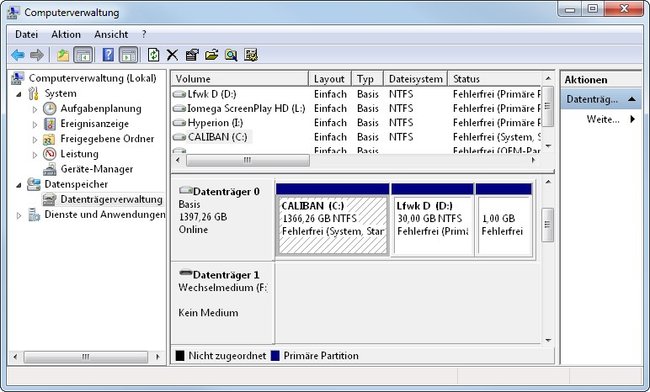Open the Datei menu

tap(27, 34)
